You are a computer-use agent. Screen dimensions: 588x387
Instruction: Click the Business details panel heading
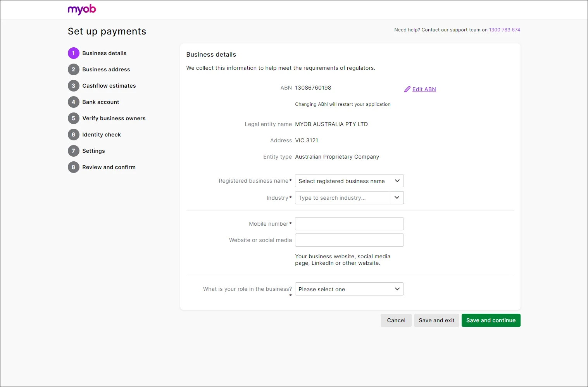coord(211,55)
